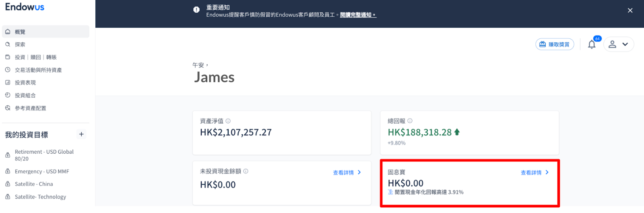This screenshot has height=213, width=644.
Task: View details of 固息寶 card
Action: (x=535, y=173)
